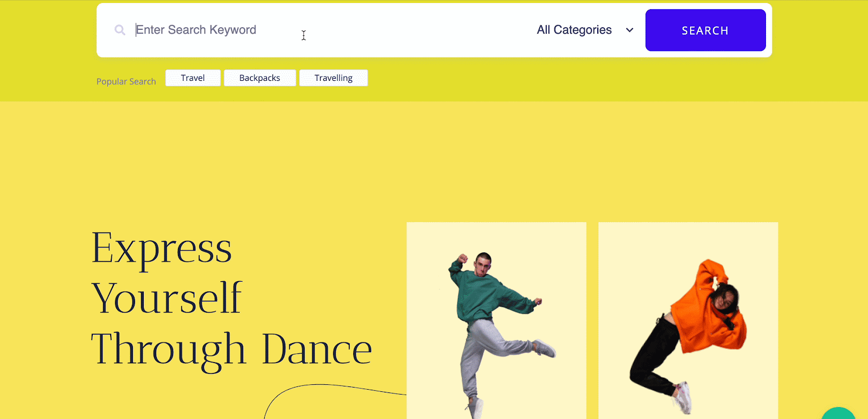Open the All Categories dropdown
Image resolution: width=868 pixels, height=419 pixels.
tap(575, 30)
